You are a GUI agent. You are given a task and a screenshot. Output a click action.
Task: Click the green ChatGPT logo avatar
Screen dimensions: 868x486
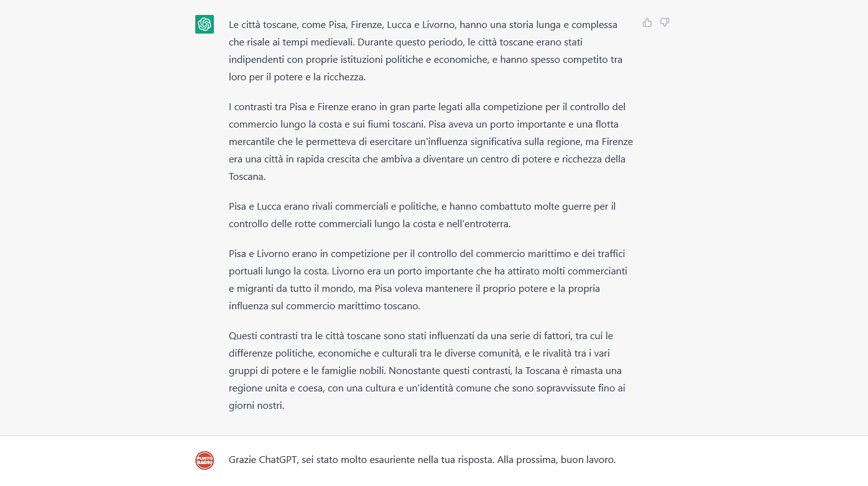point(205,24)
